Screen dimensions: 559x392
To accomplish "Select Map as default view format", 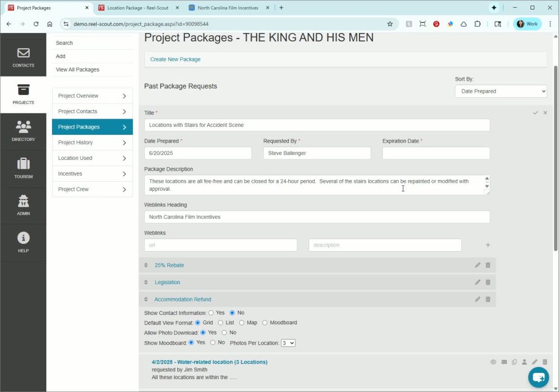I will [x=241, y=323].
